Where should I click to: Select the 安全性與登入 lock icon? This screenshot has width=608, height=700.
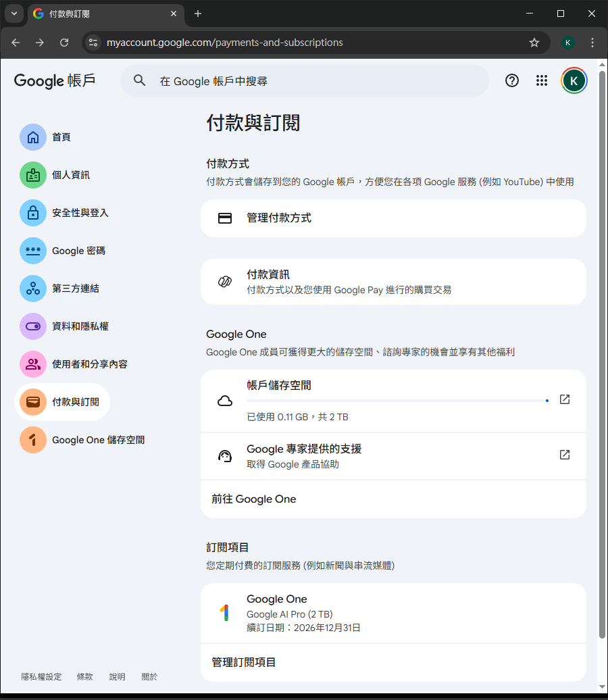pos(32,212)
